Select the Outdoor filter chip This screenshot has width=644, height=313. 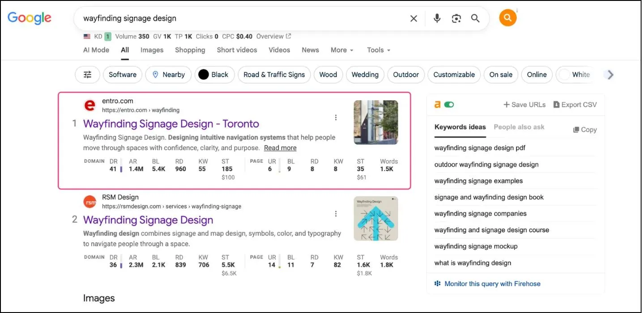tap(406, 75)
